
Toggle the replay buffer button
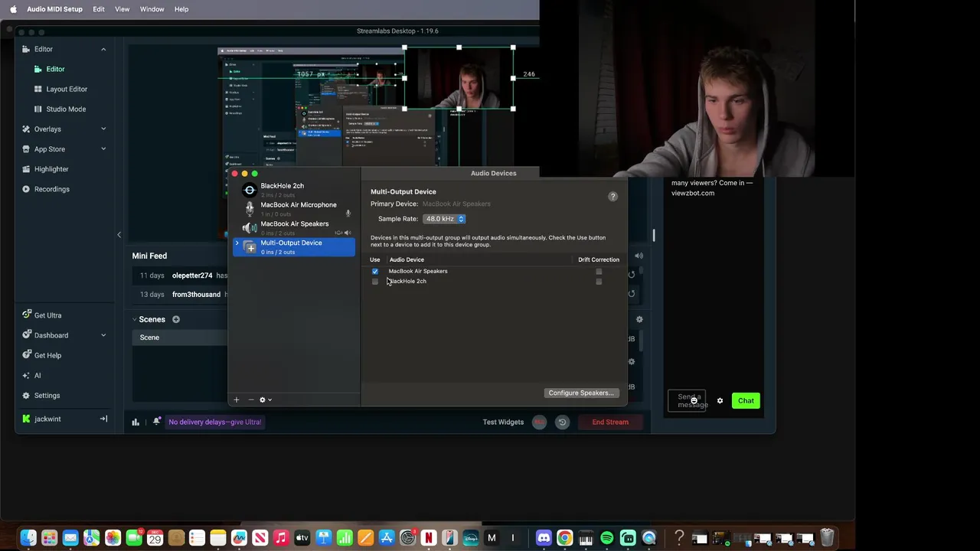pos(562,422)
